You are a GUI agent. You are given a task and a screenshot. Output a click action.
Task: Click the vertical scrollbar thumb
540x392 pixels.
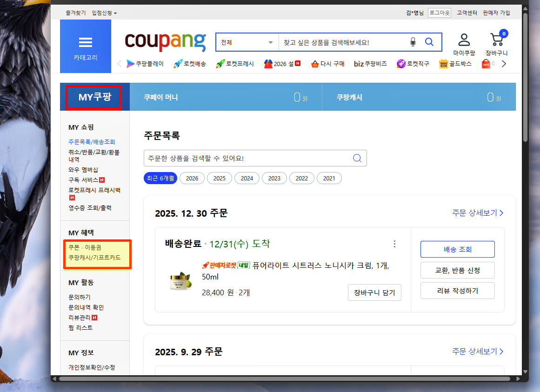(526, 78)
